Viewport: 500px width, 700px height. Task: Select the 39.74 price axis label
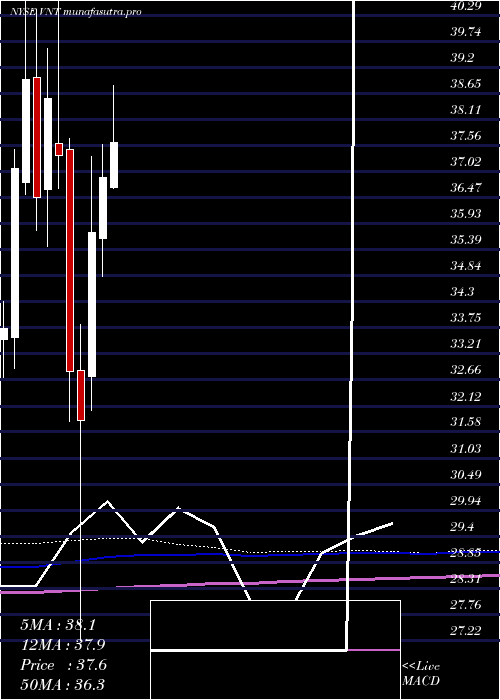[466, 32]
